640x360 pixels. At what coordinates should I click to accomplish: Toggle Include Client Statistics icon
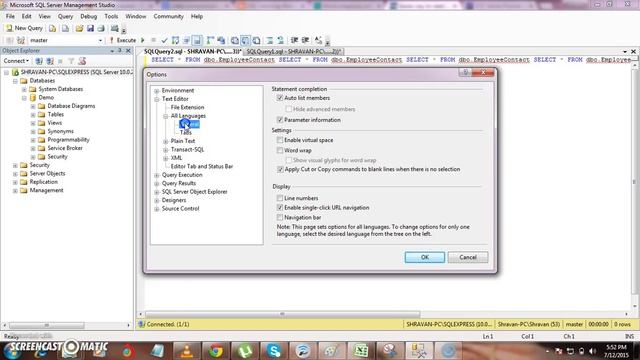tap(221, 40)
